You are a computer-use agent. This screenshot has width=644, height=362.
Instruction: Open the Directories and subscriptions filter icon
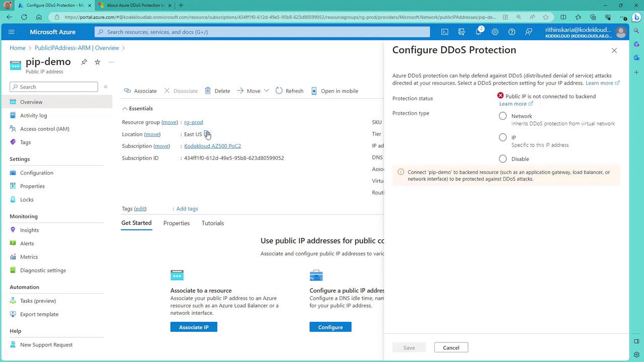[461, 32]
